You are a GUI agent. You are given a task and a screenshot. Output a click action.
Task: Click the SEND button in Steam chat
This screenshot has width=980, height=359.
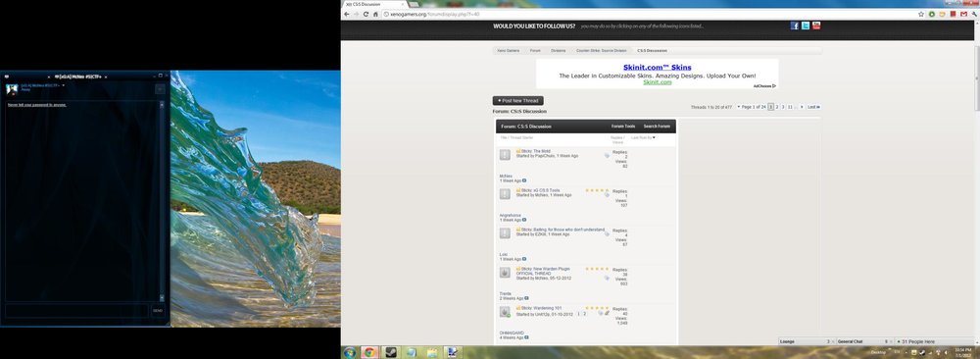(158, 310)
